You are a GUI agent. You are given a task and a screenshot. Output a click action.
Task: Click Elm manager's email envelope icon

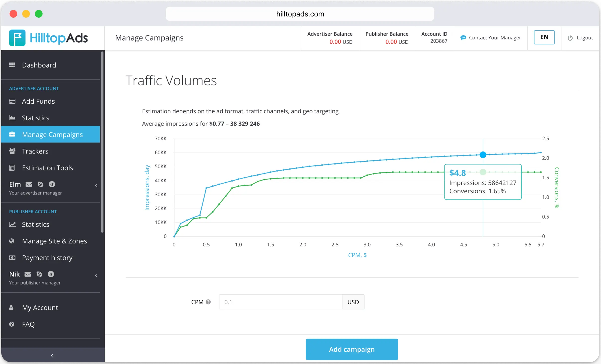click(29, 184)
